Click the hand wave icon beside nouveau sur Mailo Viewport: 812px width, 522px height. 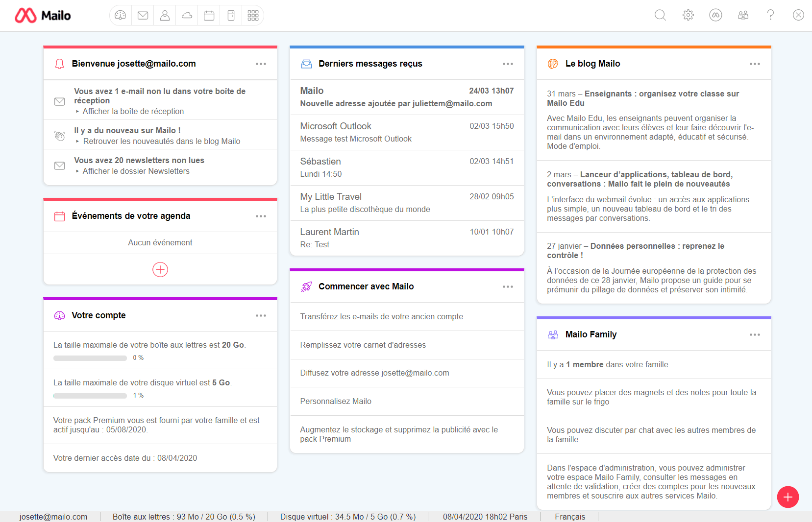59,136
